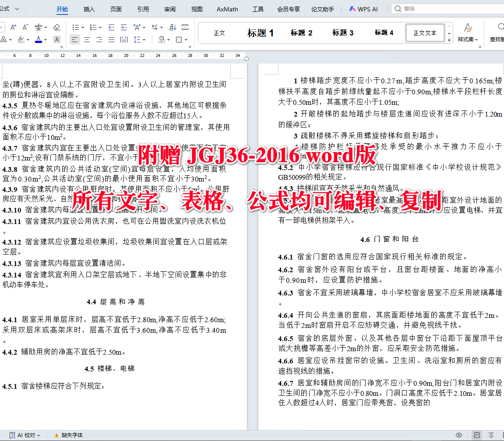504x441 pixels.
Task: Open the borders dropdown arrow
Action: (x=186, y=39)
